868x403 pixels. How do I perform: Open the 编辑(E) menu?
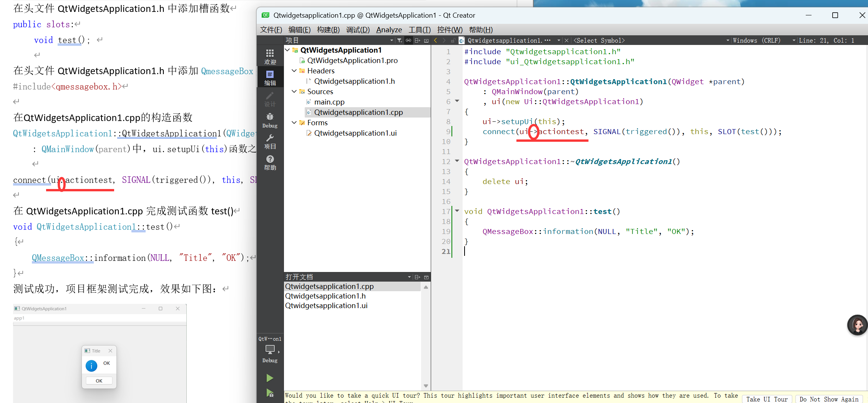pos(299,30)
